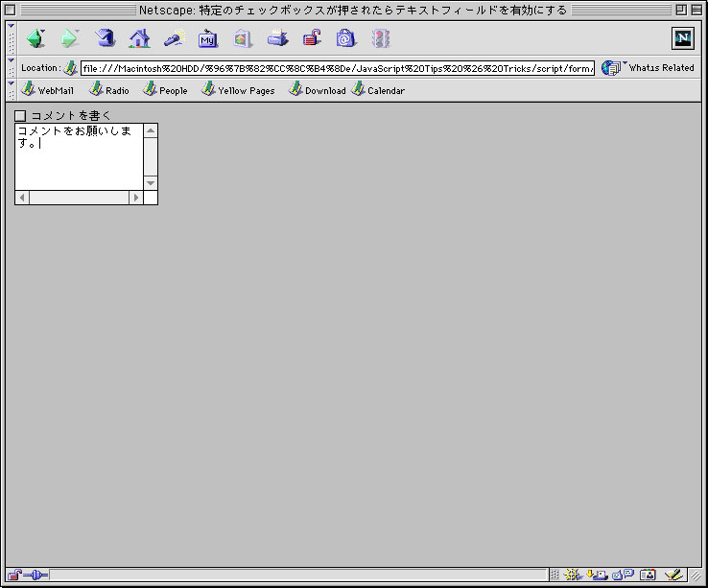Open Mail inbox component bar icon
708x588 pixels.
click(597, 575)
